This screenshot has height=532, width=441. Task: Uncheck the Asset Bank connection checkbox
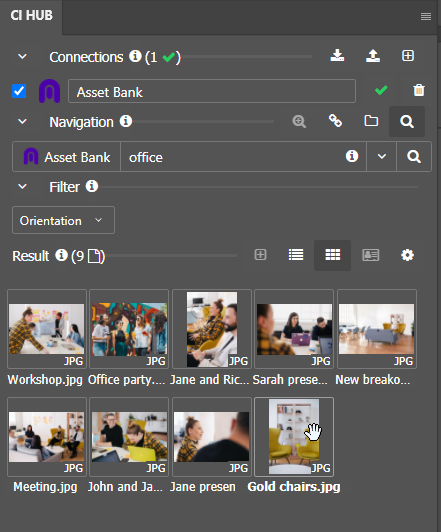(x=19, y=91)
